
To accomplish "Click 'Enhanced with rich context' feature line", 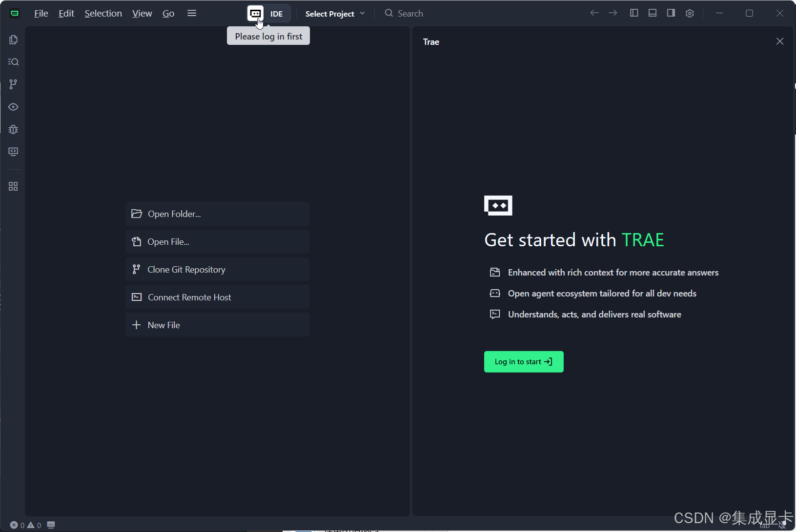I will click(x=604, y=273).
